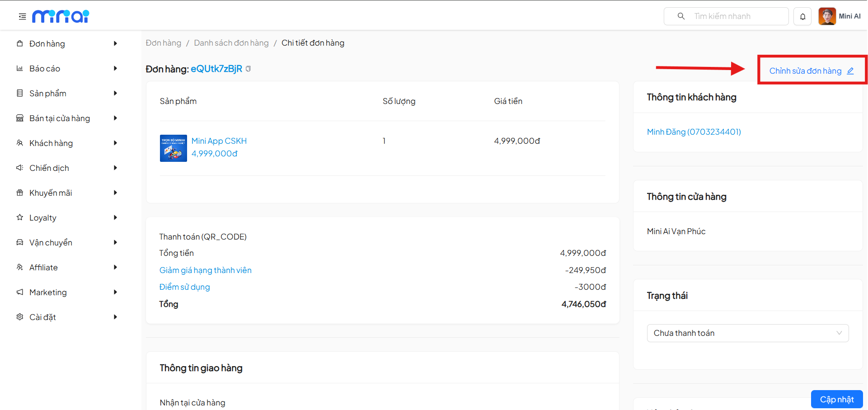The image size is (868, 410).
Task: Copy order code eQUtk7zBjR icon
Action: pos(248,69)
